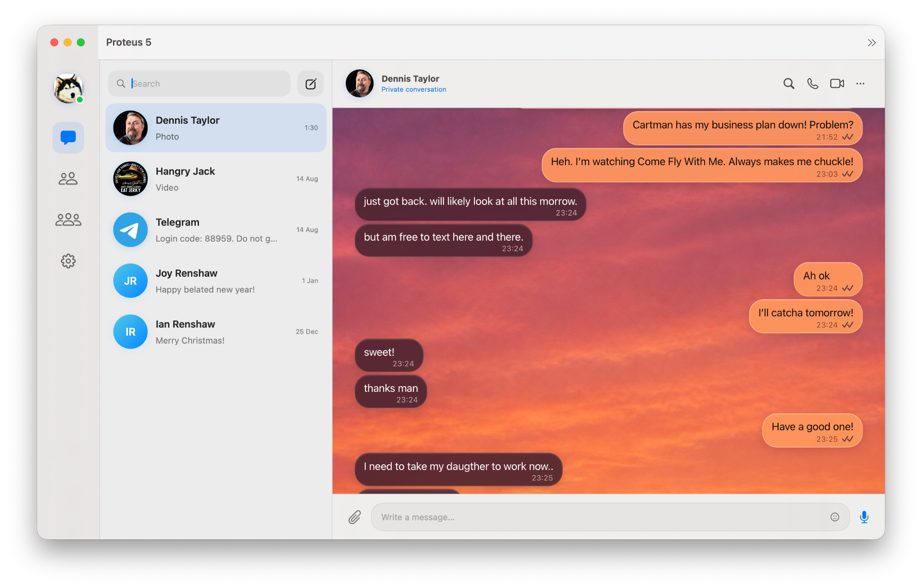The width and height of the screenshot is (922, 588).
Task: Record a voice message with microphone
Action: [864, 517]
